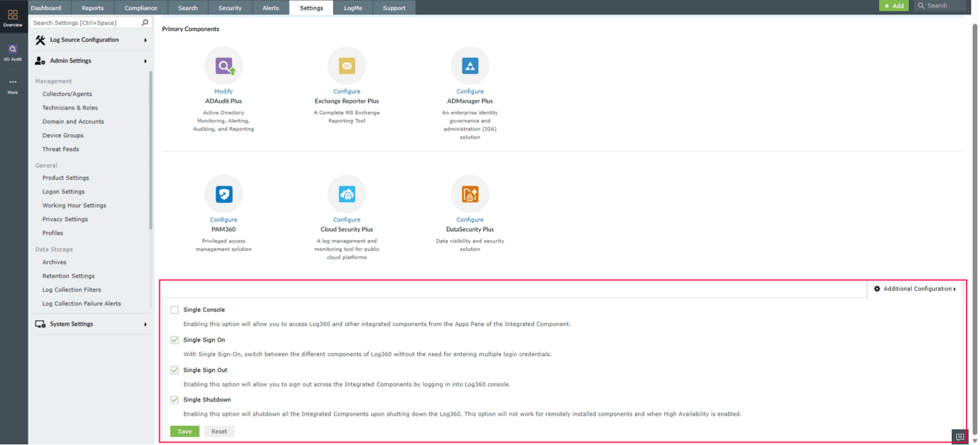Click the Admin Settings user-gear icon

[x=40, y=61]
